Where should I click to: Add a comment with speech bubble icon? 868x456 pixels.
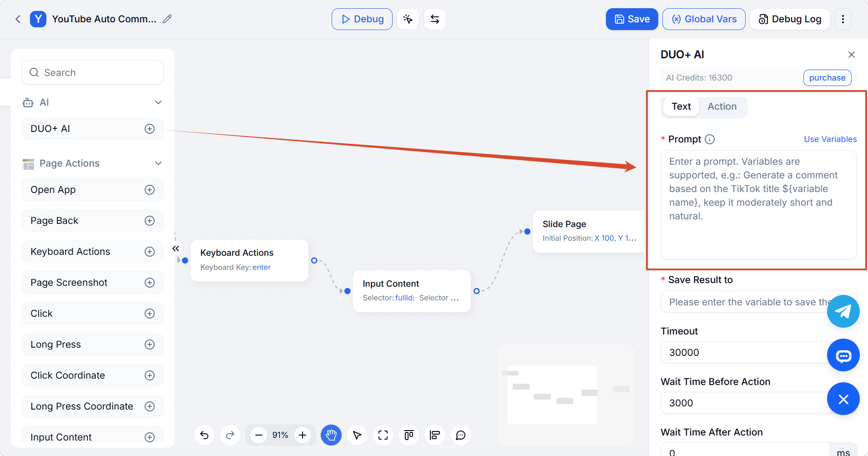click(461, 436)
